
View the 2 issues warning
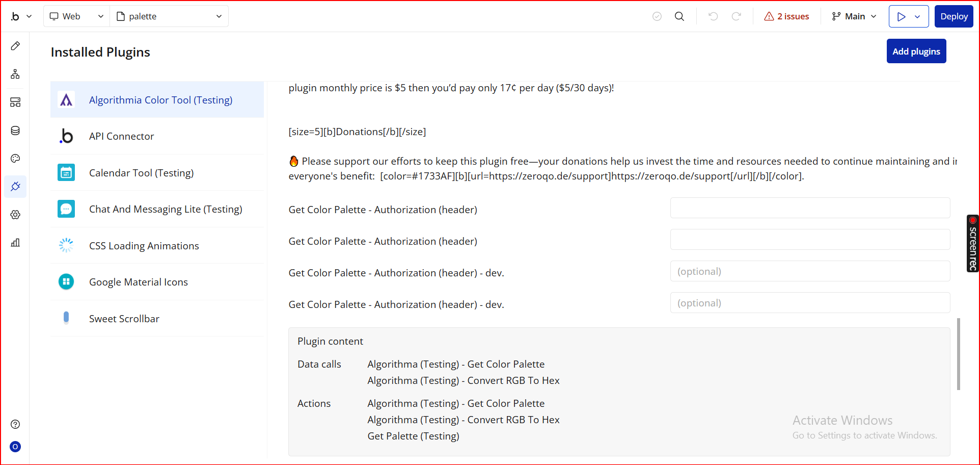click(786, 16)
